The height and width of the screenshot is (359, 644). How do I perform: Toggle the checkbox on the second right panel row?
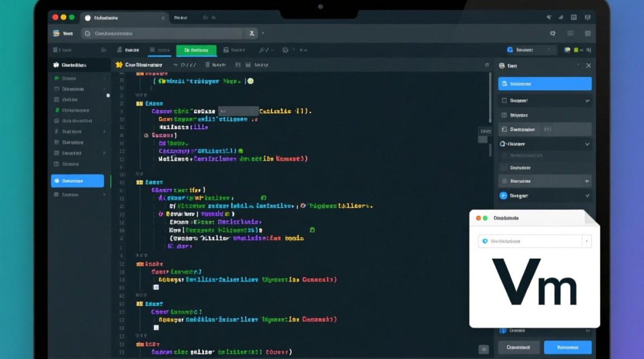coord(504,101)
